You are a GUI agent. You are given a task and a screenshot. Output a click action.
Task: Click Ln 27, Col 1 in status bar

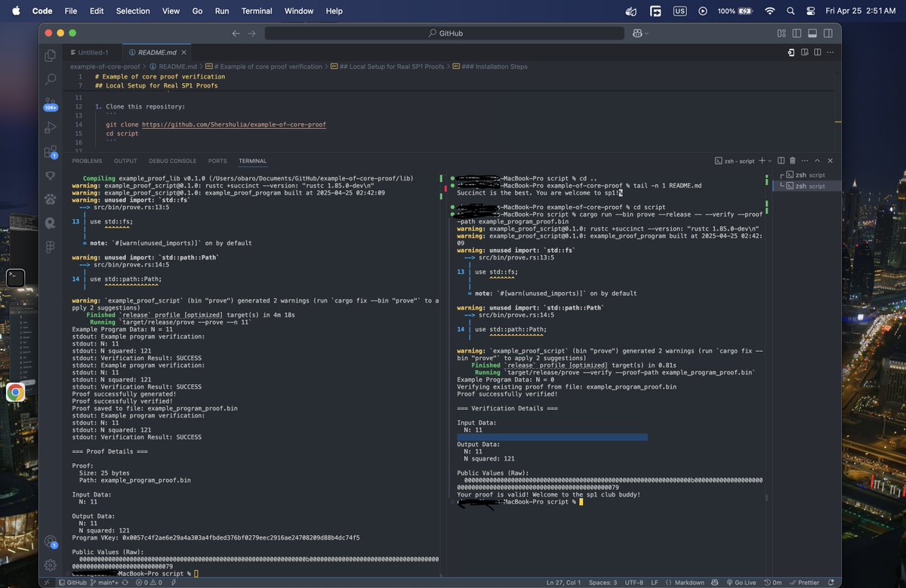pyautogui.click(x=563, y=583)
